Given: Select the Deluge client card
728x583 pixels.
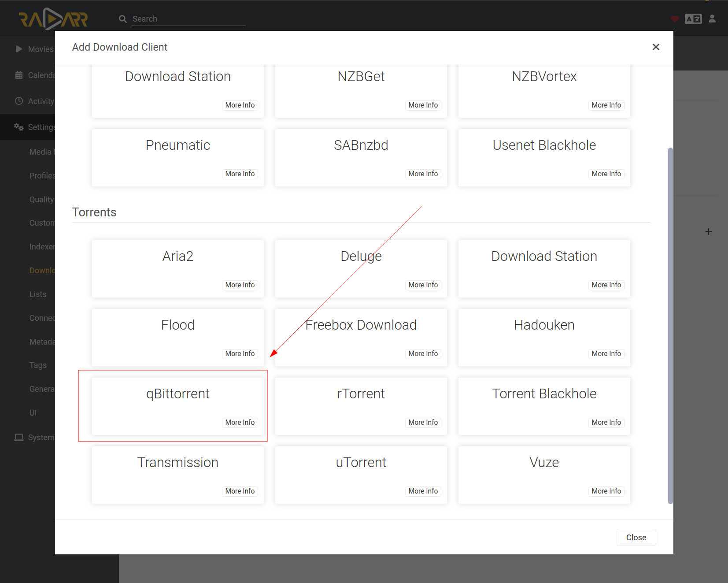Looking at the screenshot, I should coord(361,269).
